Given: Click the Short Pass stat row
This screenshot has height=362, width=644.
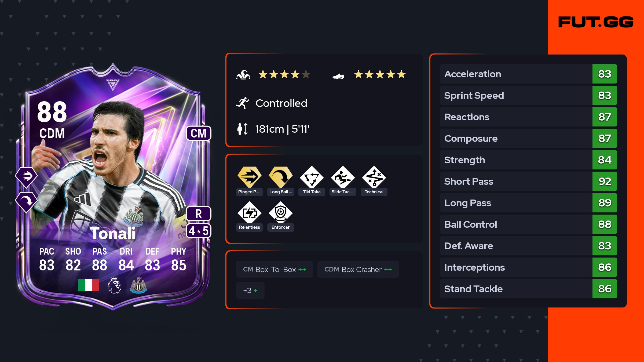Looking at the screenshot, I should (528, 181).
